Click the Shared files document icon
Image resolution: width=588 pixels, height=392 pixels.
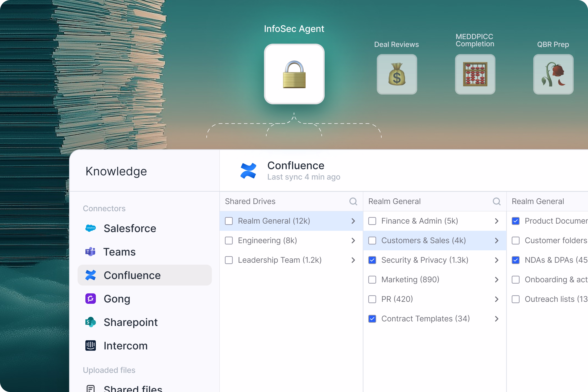[90, 388]
